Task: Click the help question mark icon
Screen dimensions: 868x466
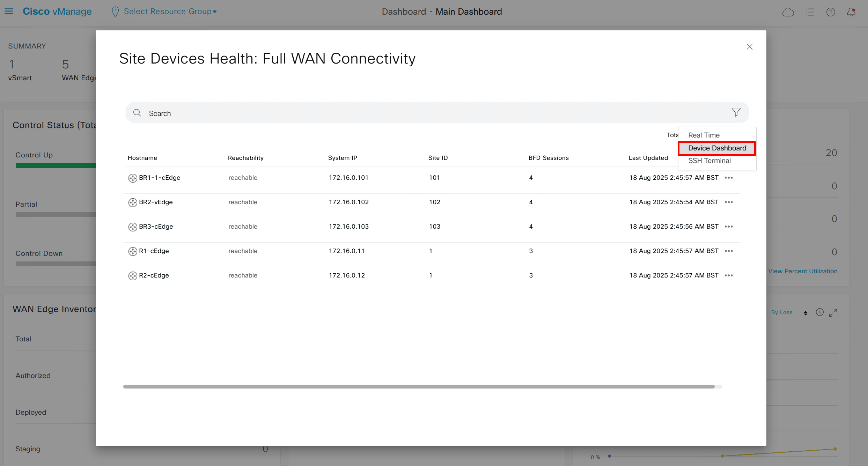Action: point(831,12)
